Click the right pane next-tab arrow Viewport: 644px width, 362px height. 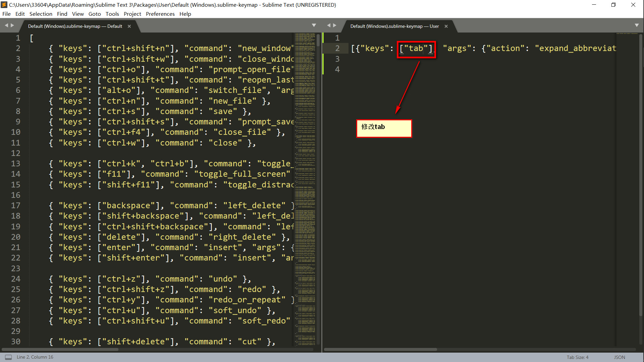pos(335,25)
